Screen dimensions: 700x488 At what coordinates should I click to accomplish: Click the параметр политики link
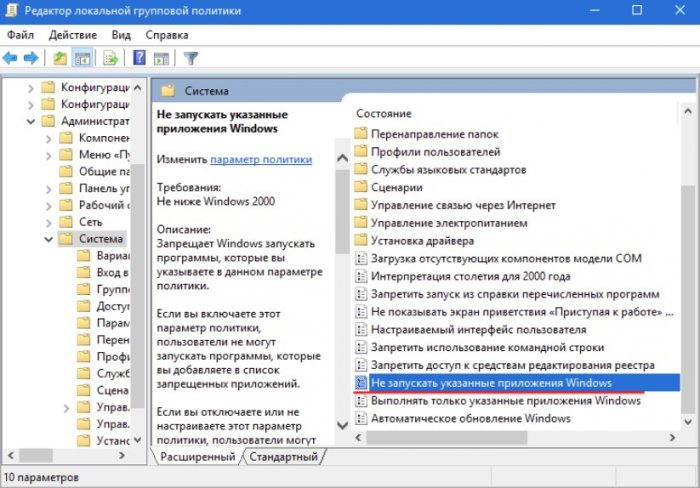[260, 159]
